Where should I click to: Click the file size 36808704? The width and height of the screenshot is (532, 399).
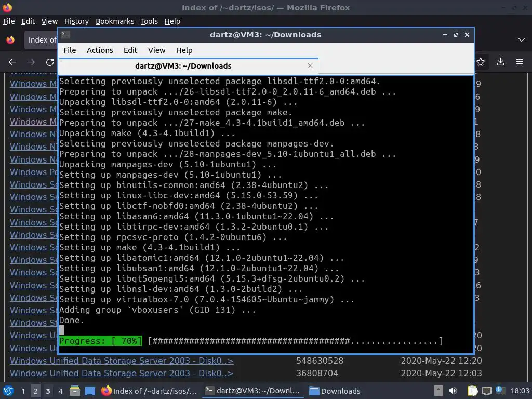317,373
